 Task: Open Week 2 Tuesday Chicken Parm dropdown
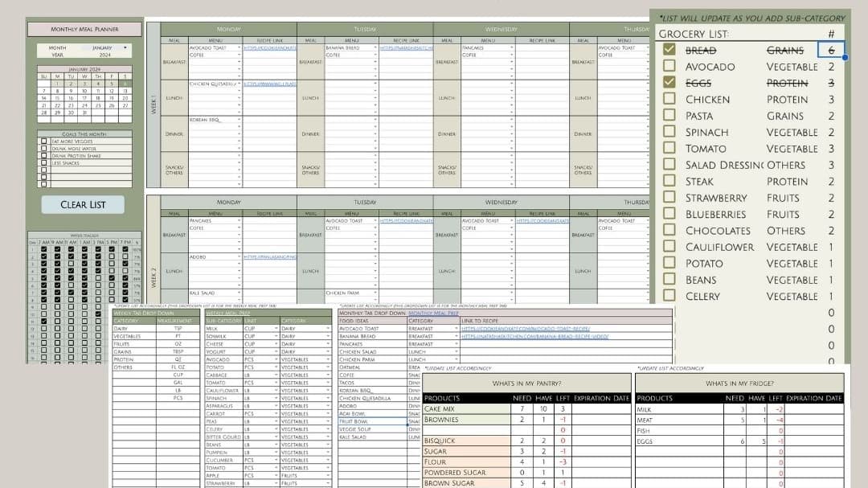pos(375,293)
